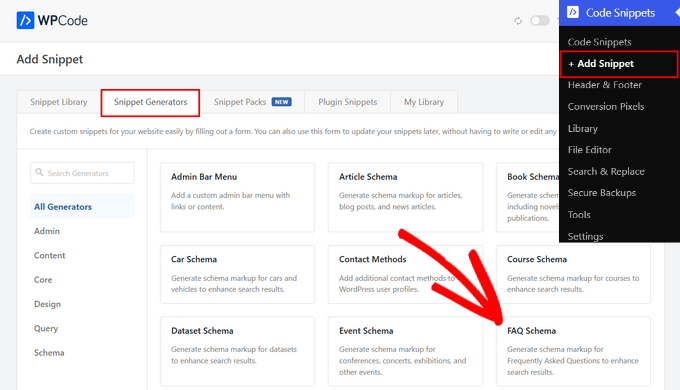Click + Add Snippet in the sidebar menu
The width and height of the screenshot is (680, 390).
tap(618, 64)
